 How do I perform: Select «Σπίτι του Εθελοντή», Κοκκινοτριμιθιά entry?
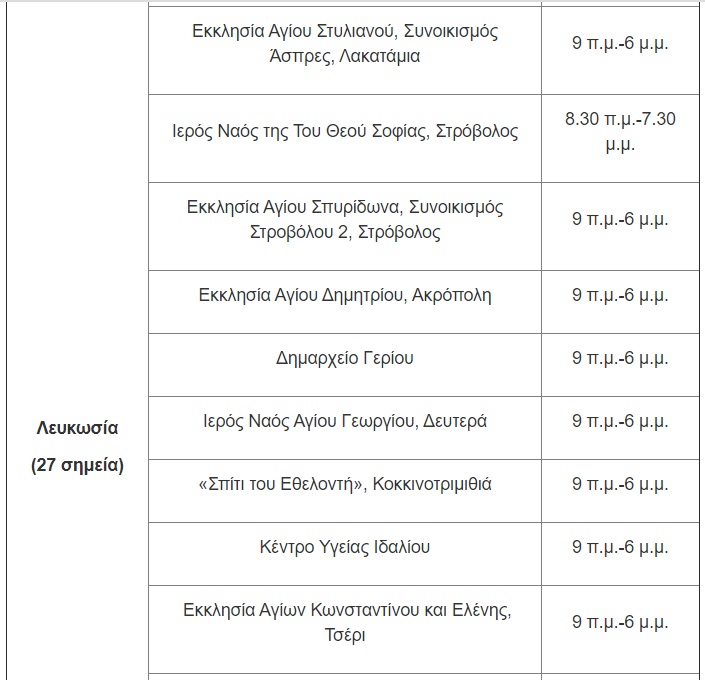pyautogui.click(x=345, y=484)
